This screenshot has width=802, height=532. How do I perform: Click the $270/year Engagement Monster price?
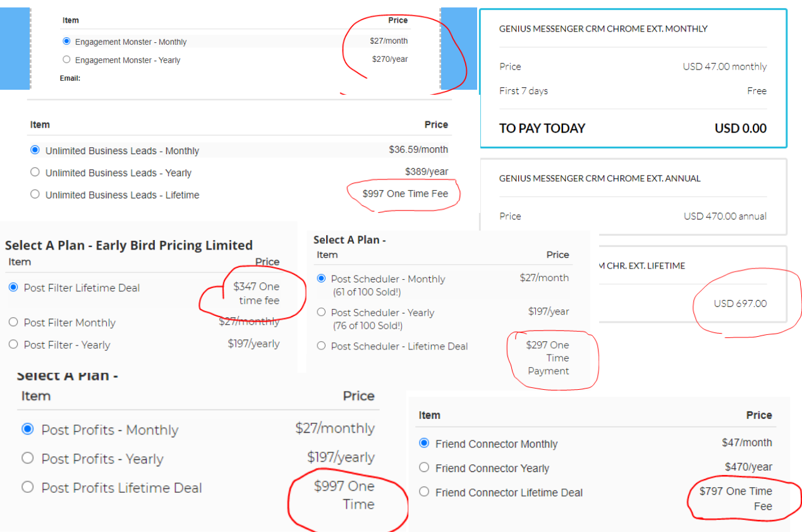pos(390,59)
